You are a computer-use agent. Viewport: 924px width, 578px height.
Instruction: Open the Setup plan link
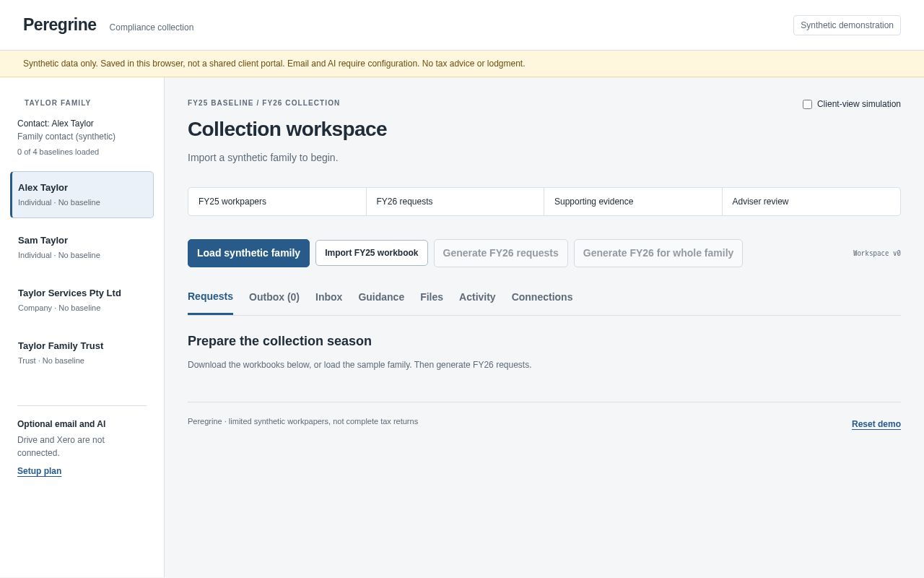click(x=39, y=471)
